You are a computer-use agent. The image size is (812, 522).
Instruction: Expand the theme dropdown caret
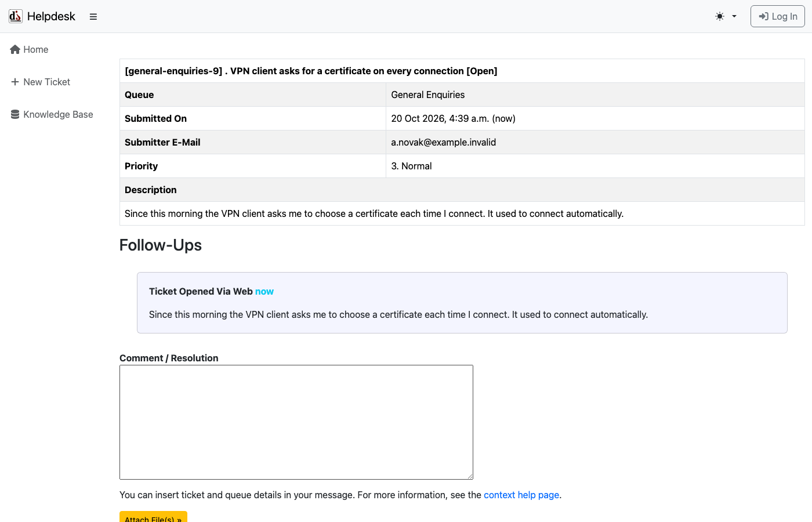click(x=734, y=16)
